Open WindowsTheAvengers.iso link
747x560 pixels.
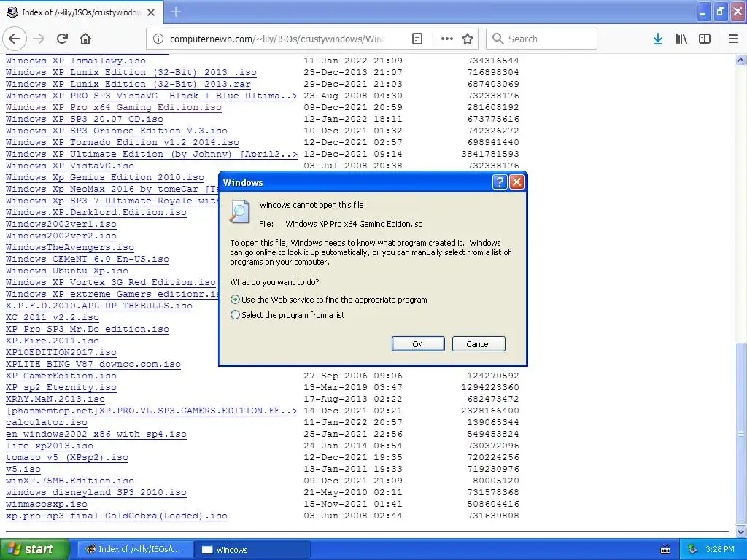[69, 247]
